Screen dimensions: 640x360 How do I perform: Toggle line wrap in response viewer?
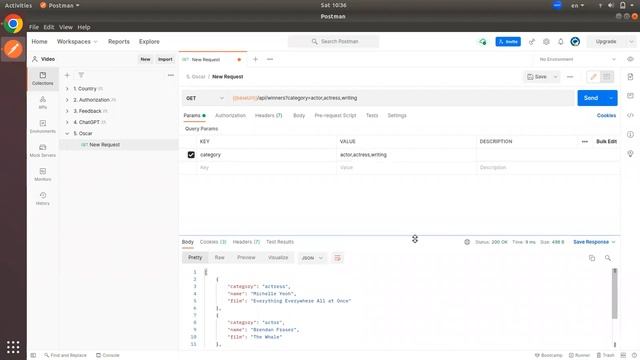click(338, 258)
